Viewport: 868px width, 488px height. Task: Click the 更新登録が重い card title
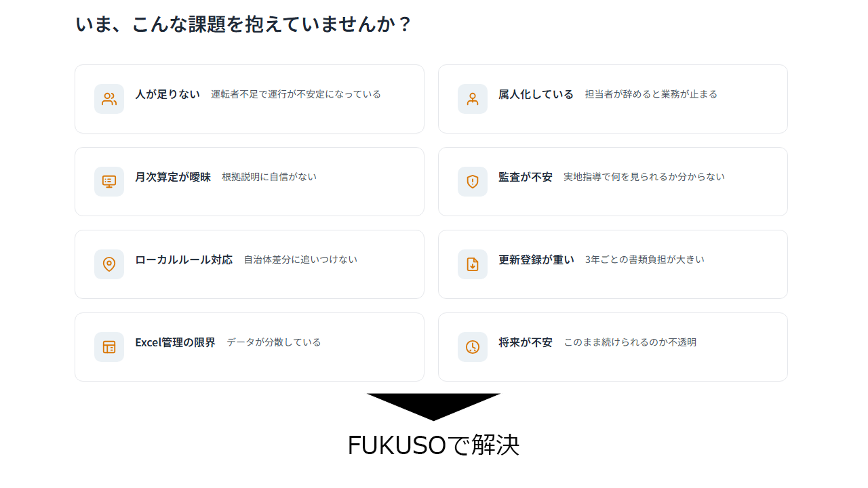click(x=536, y=260)
